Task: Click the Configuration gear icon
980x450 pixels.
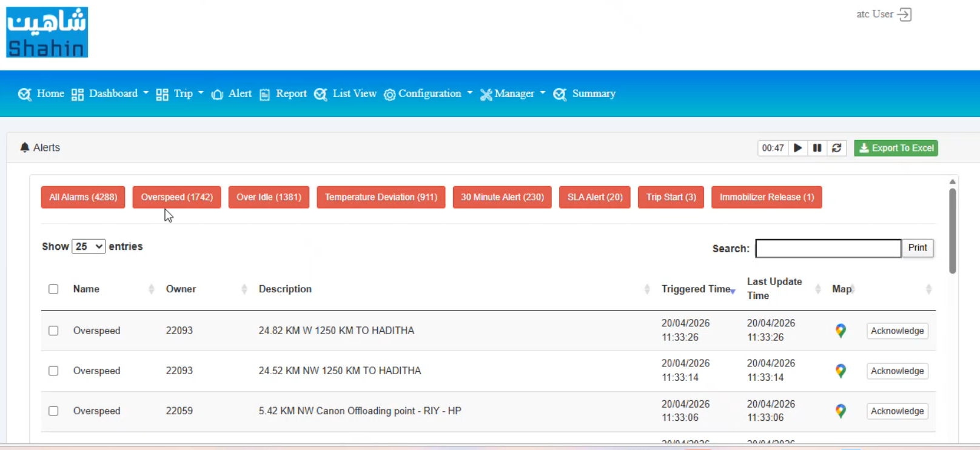Action: (389, 94)
